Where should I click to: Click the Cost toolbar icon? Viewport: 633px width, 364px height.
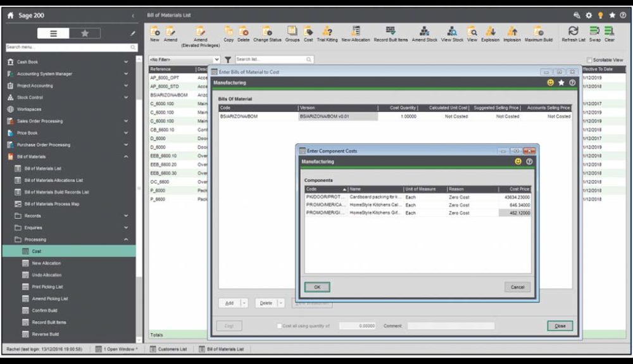click(308, 34)
